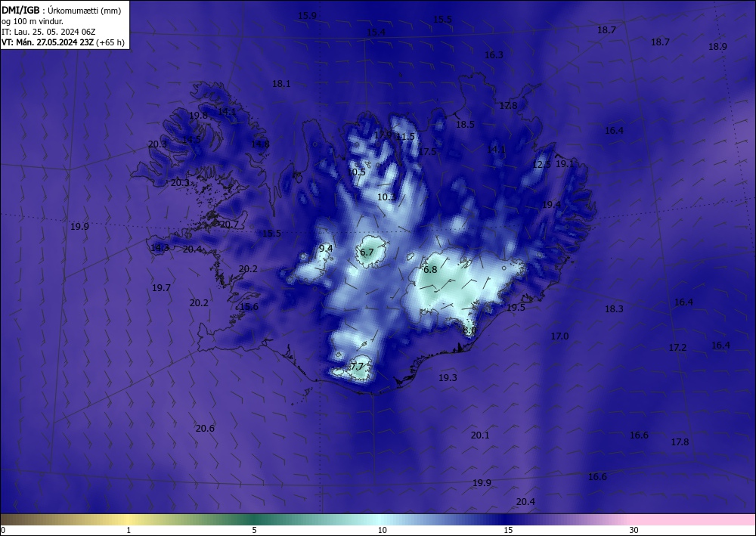This screenshot has width=756, height=536.
Task: Click the value 6.7 over Hofsjökull
Action: (367, 252)
